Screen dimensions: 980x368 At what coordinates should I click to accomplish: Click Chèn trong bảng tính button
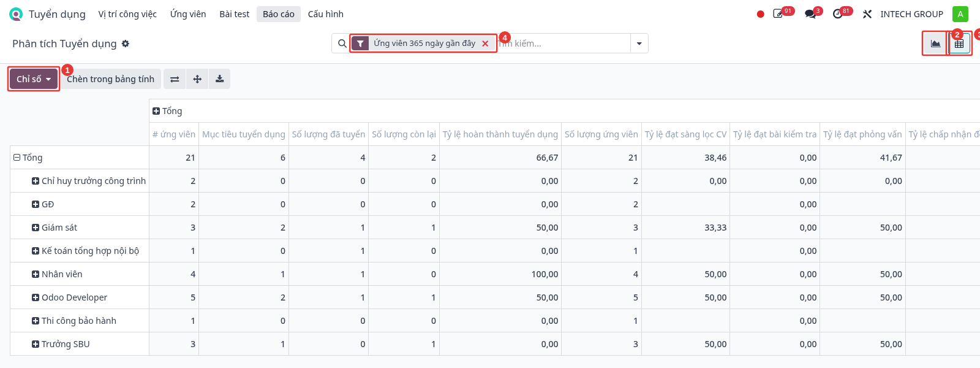pos(110,79)
